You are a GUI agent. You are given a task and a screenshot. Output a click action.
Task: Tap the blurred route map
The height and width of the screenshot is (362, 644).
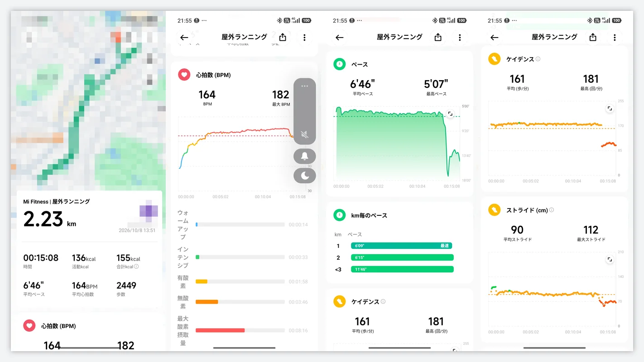click(x=88, y=100)
